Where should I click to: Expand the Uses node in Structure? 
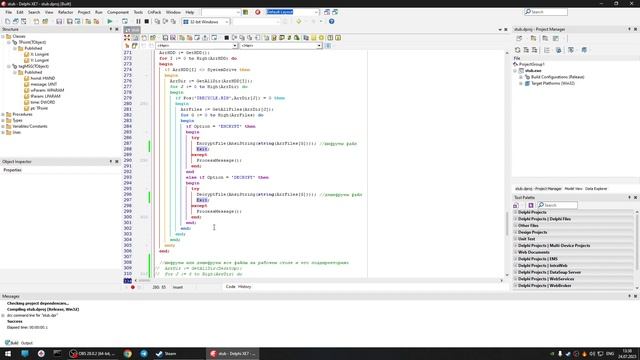click(3, 132)
